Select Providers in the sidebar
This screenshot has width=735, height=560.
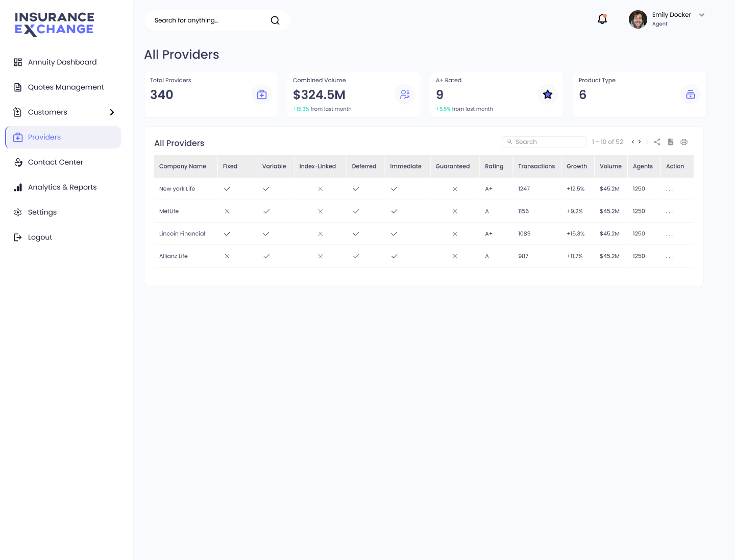pos(63,137)
